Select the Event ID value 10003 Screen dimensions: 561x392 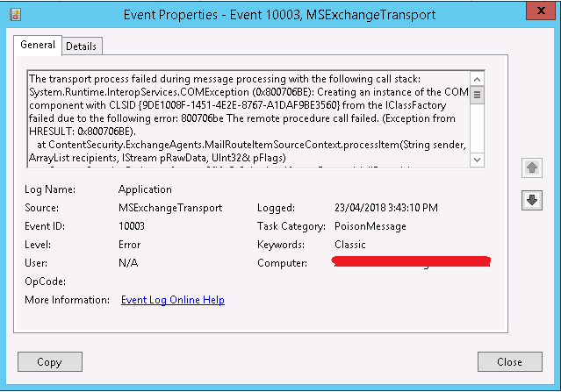tap(132, 226)
